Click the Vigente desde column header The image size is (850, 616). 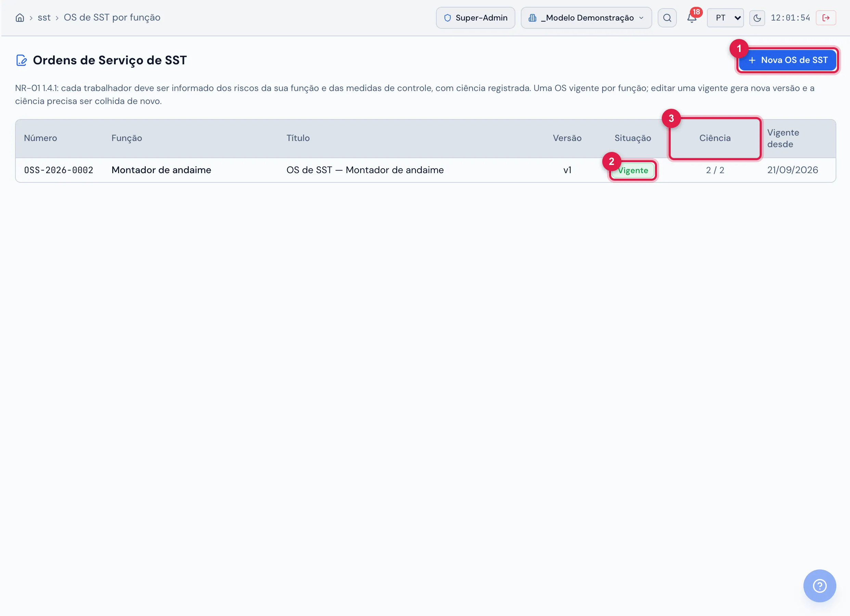coord(783,138)
